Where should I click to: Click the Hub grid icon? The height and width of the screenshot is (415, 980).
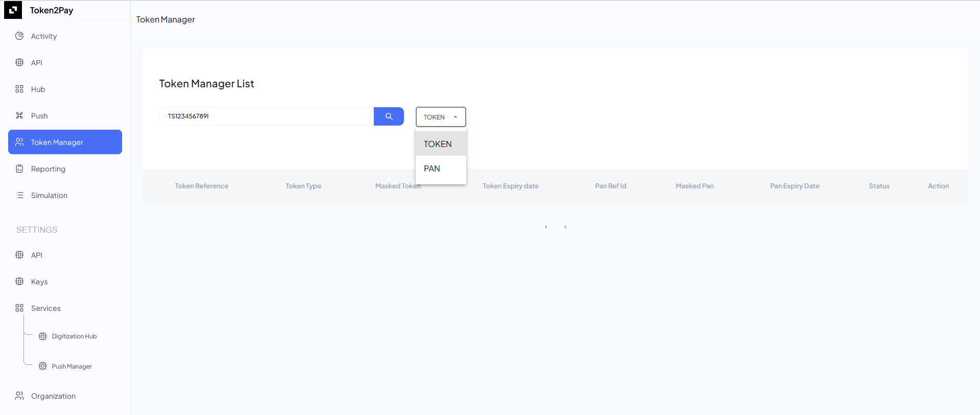[x=19, y=89]
